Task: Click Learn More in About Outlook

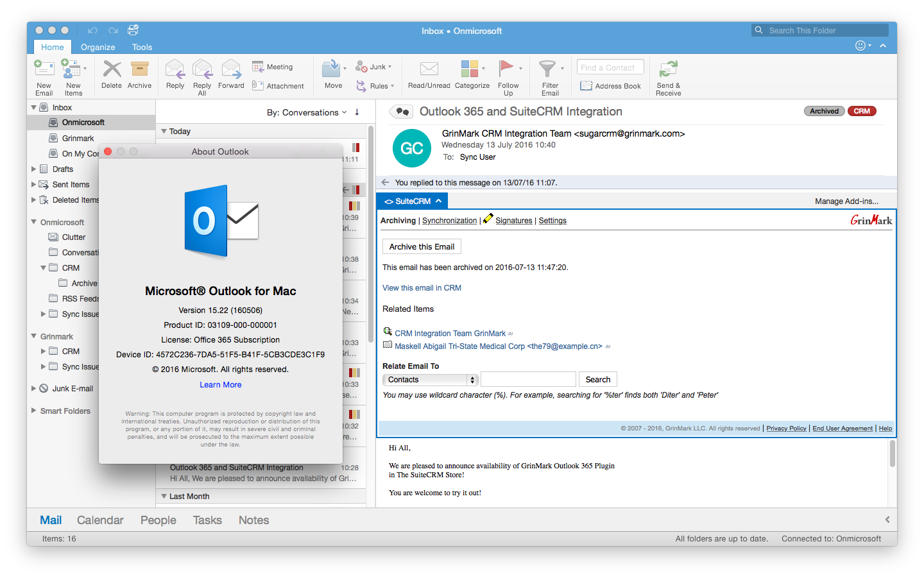Action: pyautogui.click(x=221, y=385)
